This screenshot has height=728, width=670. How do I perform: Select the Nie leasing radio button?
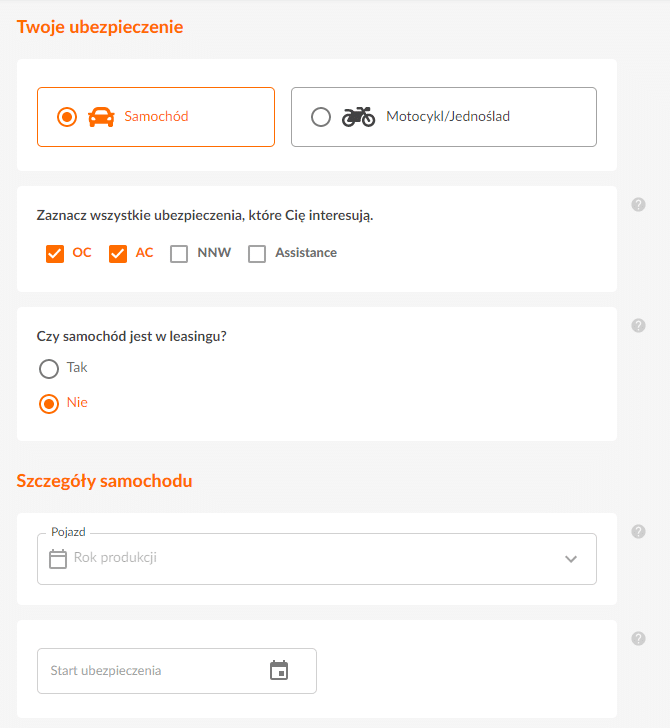49,404
